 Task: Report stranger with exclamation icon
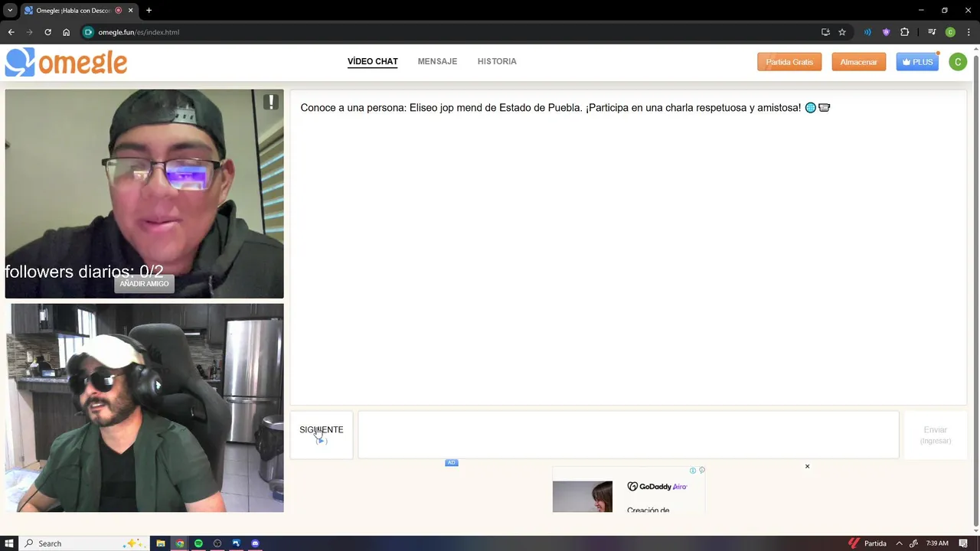point(270,102)
